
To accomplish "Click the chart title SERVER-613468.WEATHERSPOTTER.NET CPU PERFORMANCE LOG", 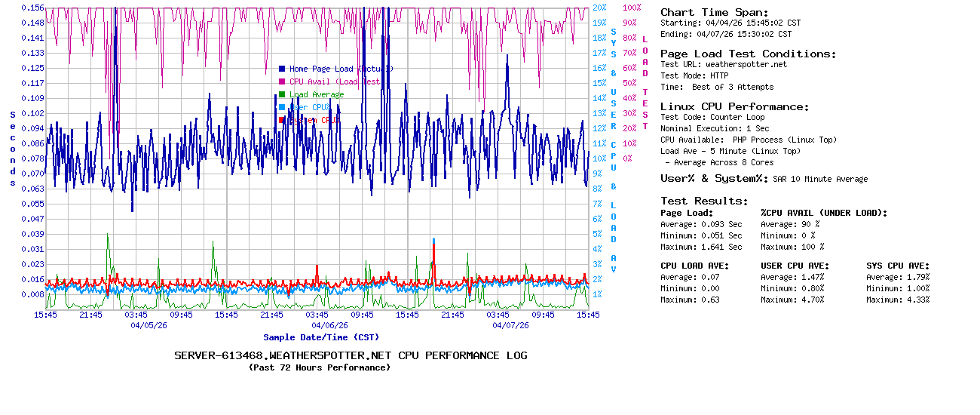I will (351, 355).
